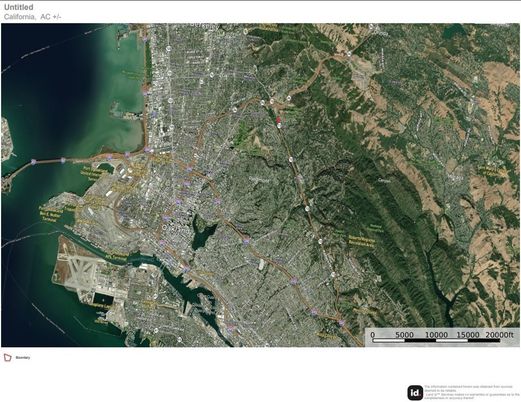Select the Boundary legend polygon icon
The image size is (521, 402).
7,358
